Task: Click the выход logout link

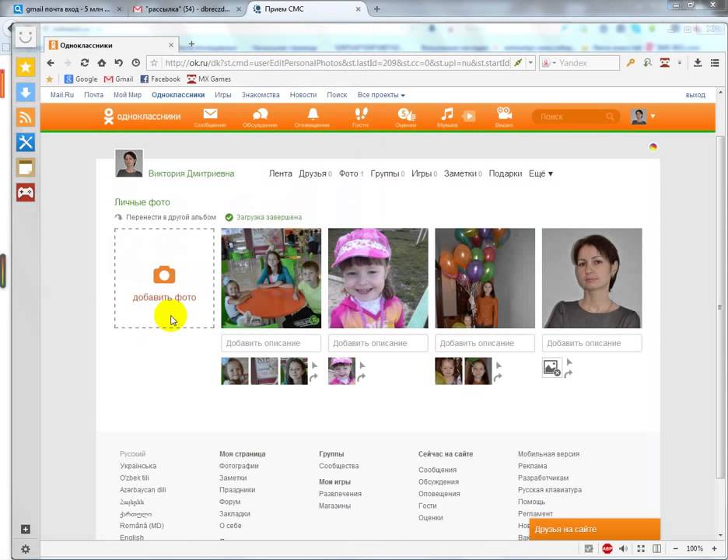Action: 695,95
